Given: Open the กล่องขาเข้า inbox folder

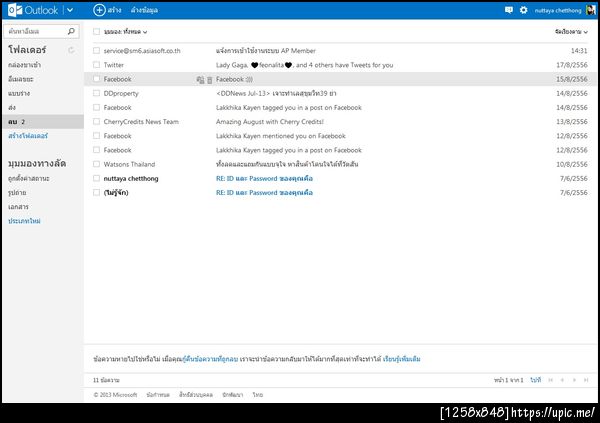Looking at the screenshot, I should 24,65.
